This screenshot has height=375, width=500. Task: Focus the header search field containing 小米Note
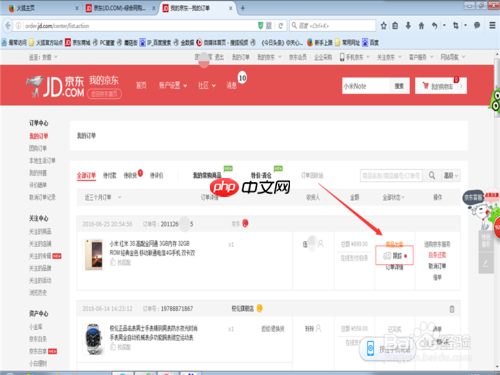click(366, 86)
